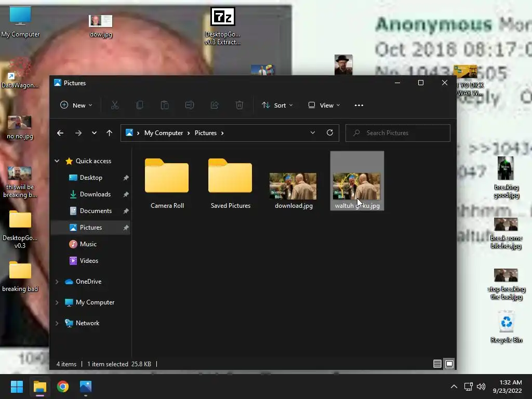The height and width of the screenshot is (399, 532).
Task: Click the Search Pictures field
Action: pos(397,132)
